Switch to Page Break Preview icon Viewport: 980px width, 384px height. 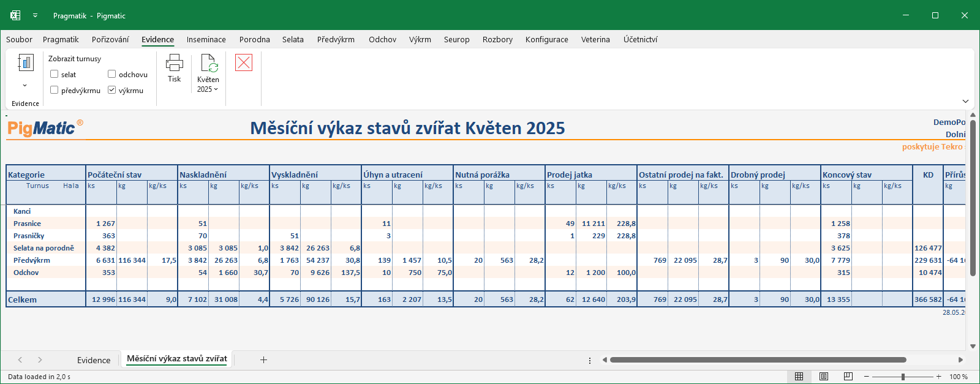848,377
